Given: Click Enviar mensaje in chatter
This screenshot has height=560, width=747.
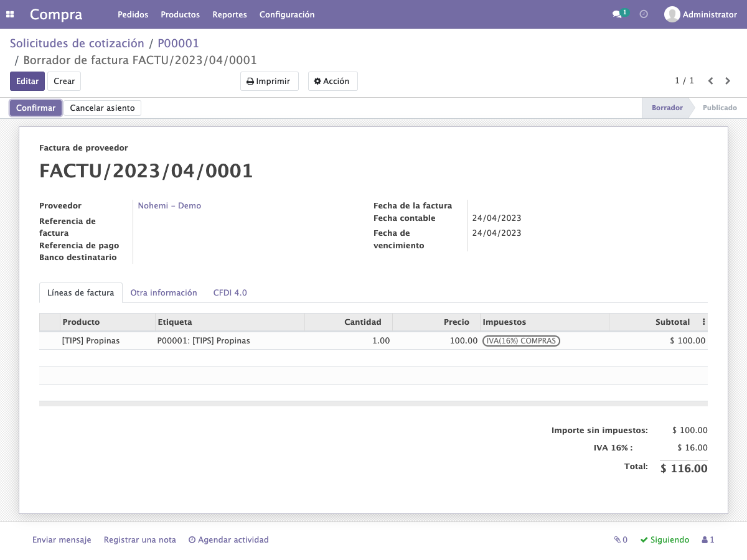Looking at the screenshot, I should pyautogui.click(x=62, y=540).
